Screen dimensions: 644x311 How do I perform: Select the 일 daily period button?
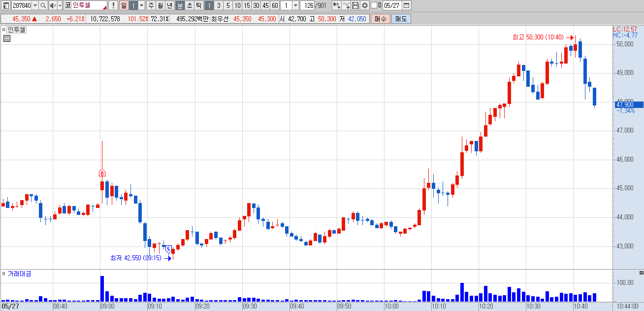[123, 5]
